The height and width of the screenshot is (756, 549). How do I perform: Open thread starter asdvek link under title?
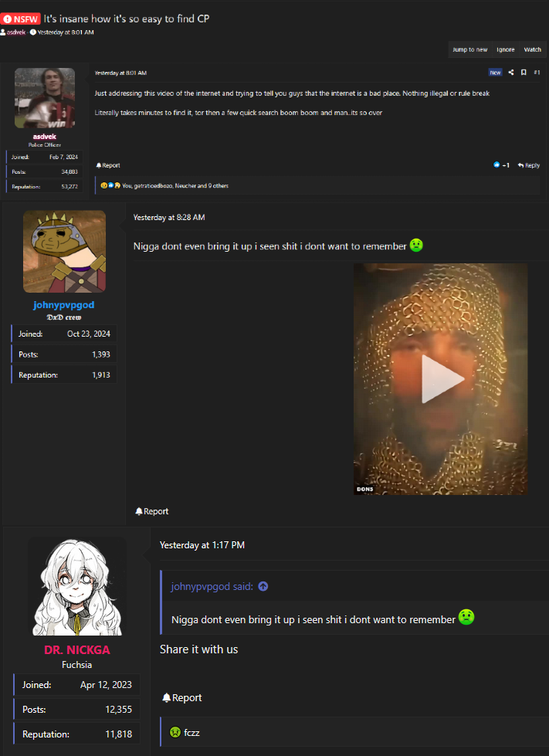pos(16,32)
